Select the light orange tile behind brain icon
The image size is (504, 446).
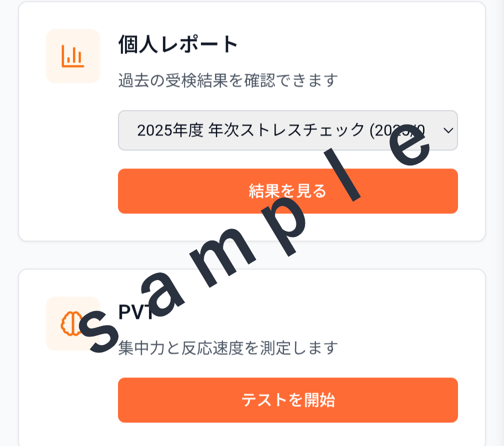[73, 323]
